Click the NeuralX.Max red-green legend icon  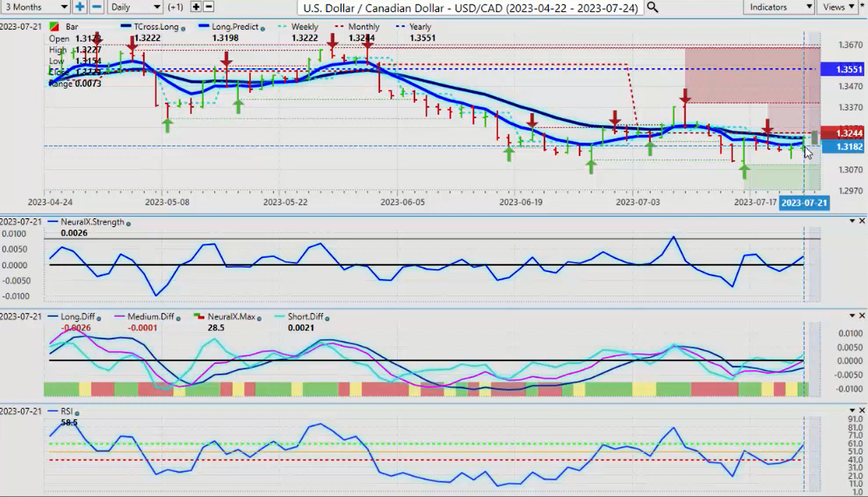199,317
